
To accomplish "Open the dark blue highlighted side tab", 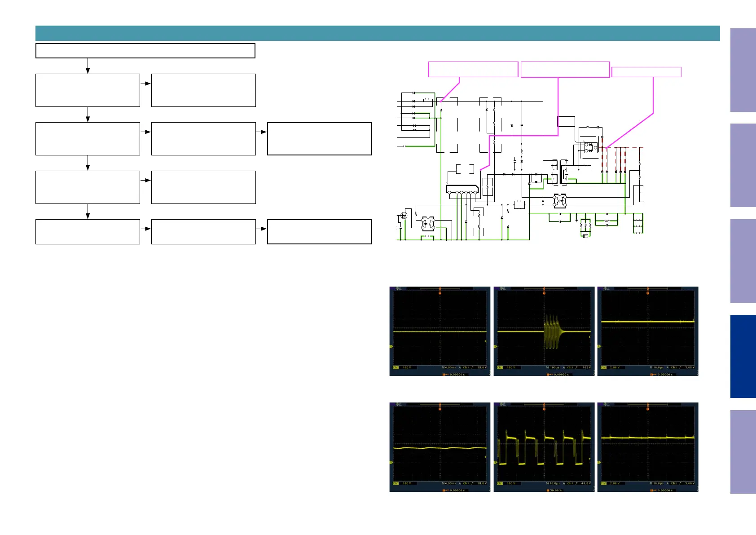I will 743,356.
